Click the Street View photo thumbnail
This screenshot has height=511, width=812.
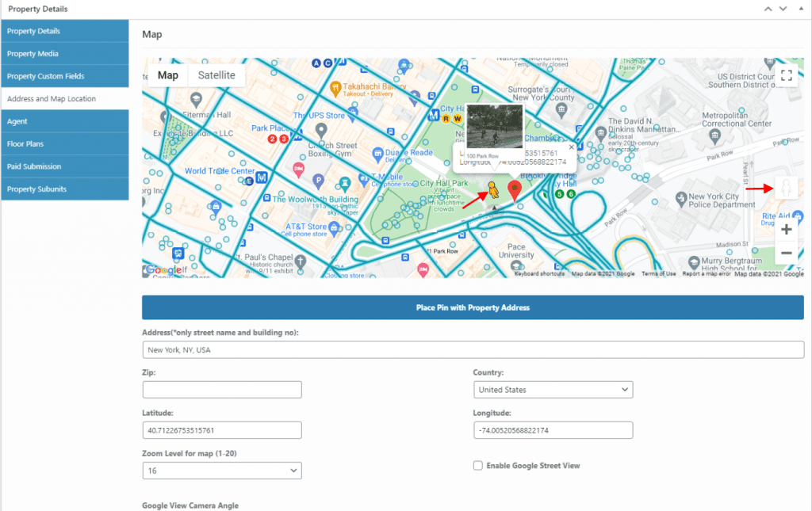tap(495, 127)
